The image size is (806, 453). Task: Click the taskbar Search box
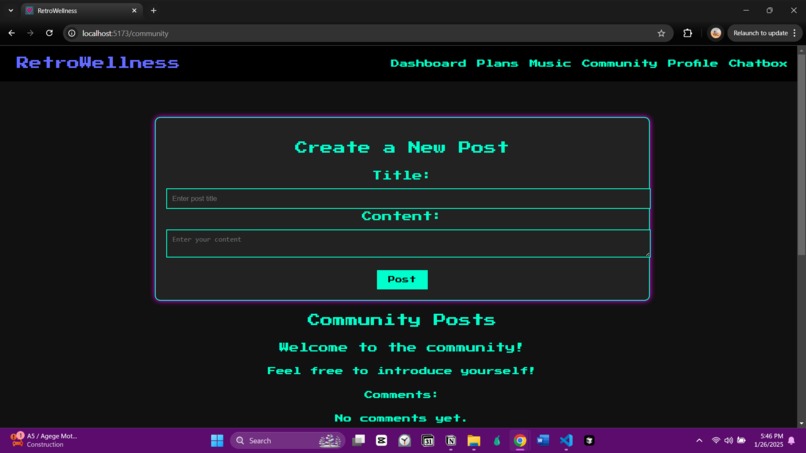pyautogui.click(x=287, y=441)
